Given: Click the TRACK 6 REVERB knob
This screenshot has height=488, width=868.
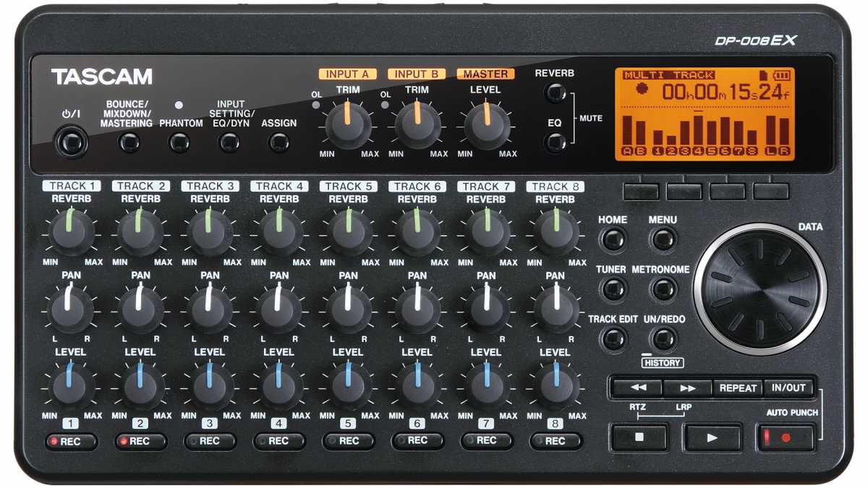Looking at the screenshot, I should 417,231.
